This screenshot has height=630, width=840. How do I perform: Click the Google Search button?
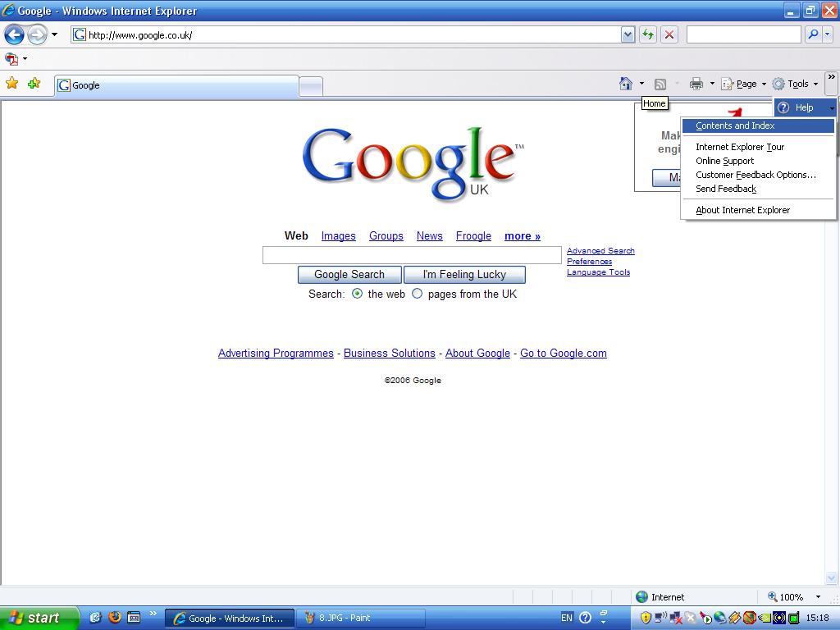click(349, 275)
